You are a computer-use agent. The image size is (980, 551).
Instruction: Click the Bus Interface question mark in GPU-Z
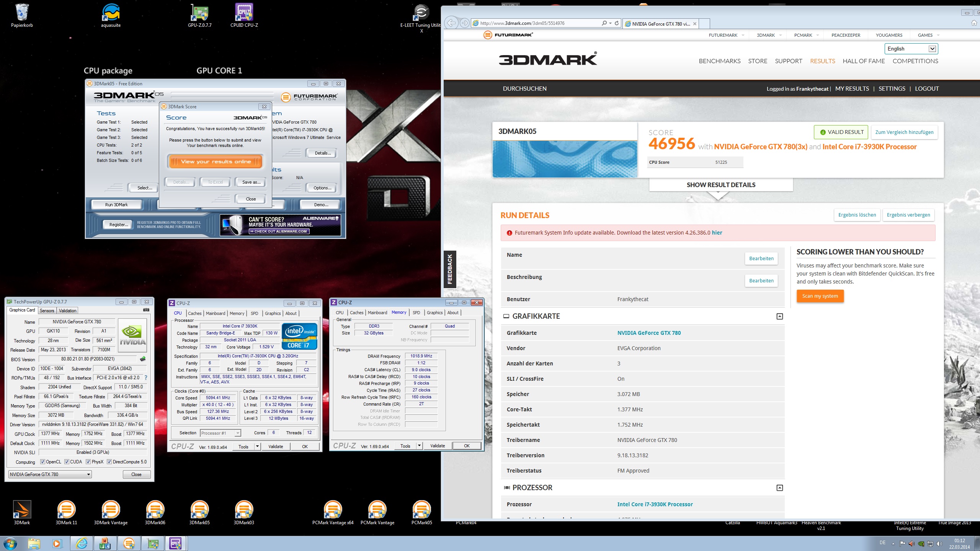[x=146, y=378]
